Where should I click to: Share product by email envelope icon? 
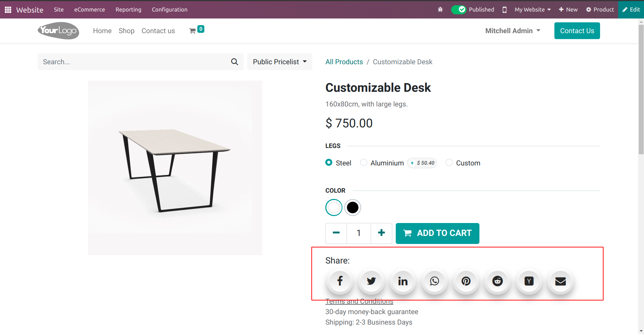click(561, 281)
